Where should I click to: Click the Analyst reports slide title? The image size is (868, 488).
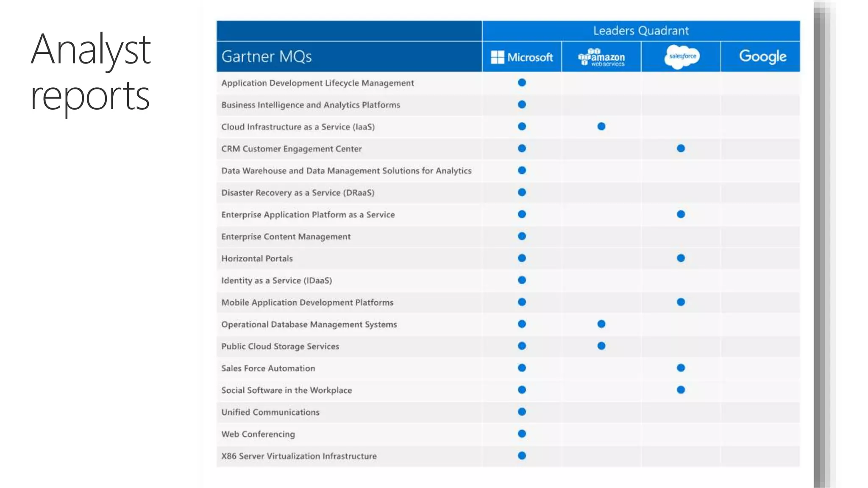(x=90, y=72)
